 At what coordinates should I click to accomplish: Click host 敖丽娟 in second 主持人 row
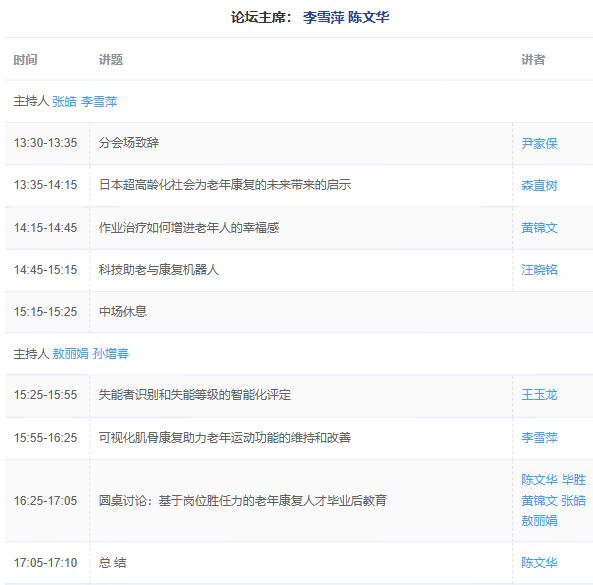point(70,354)
